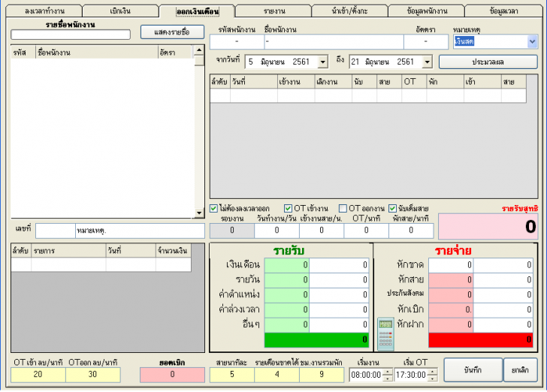The height and width of the screenshot is (392, 547).
Task: Click the หักเบิก red amount field
Action: 451,310
